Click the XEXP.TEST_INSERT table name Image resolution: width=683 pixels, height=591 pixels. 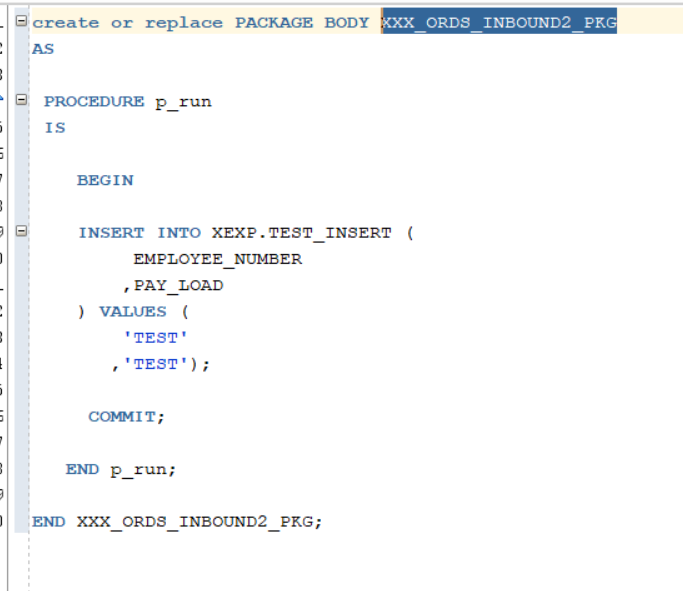(301, 233)
